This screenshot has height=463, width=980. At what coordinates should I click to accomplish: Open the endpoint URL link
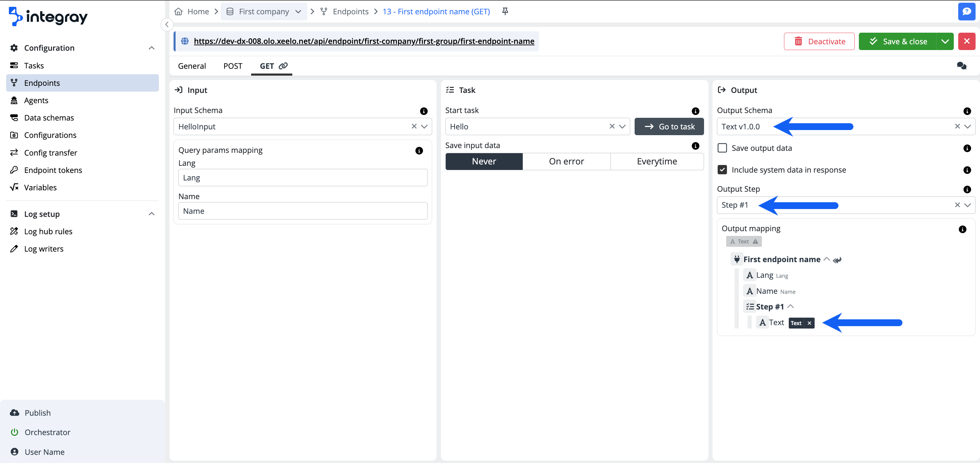point(364,41)
